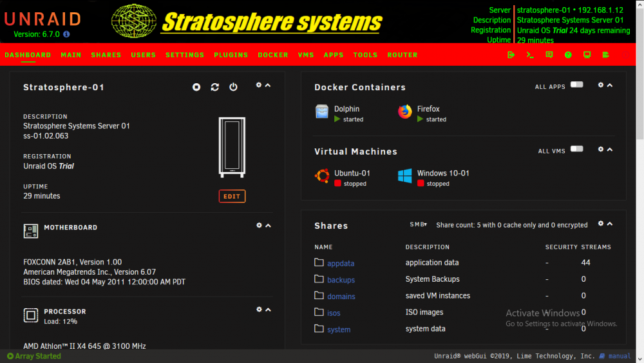Open the Shares tab

106,55
